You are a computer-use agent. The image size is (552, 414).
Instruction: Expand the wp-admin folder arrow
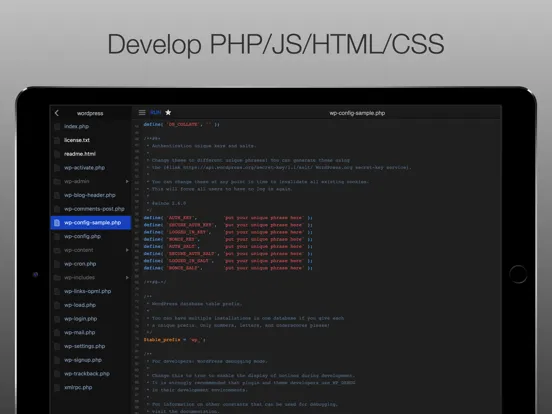[127, 181]
